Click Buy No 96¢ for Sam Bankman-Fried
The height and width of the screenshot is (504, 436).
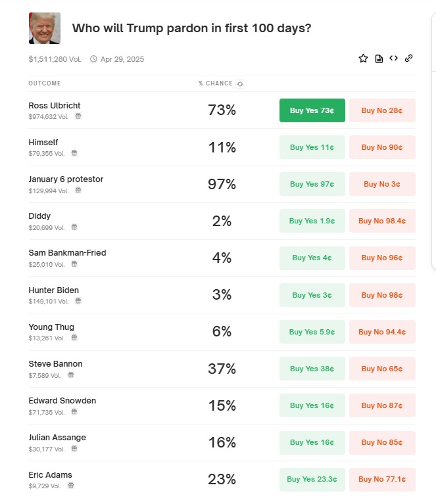click(382, 258)
